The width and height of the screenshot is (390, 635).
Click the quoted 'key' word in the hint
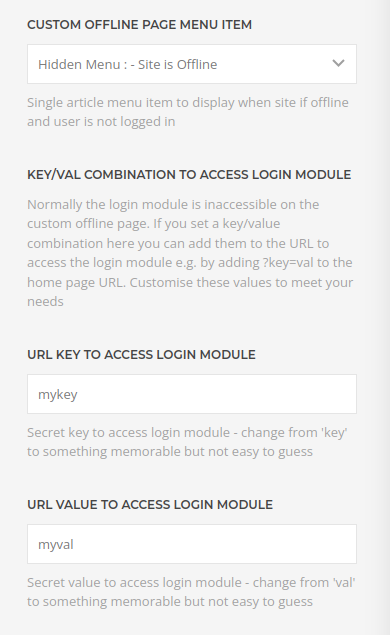tap(335, 433)
